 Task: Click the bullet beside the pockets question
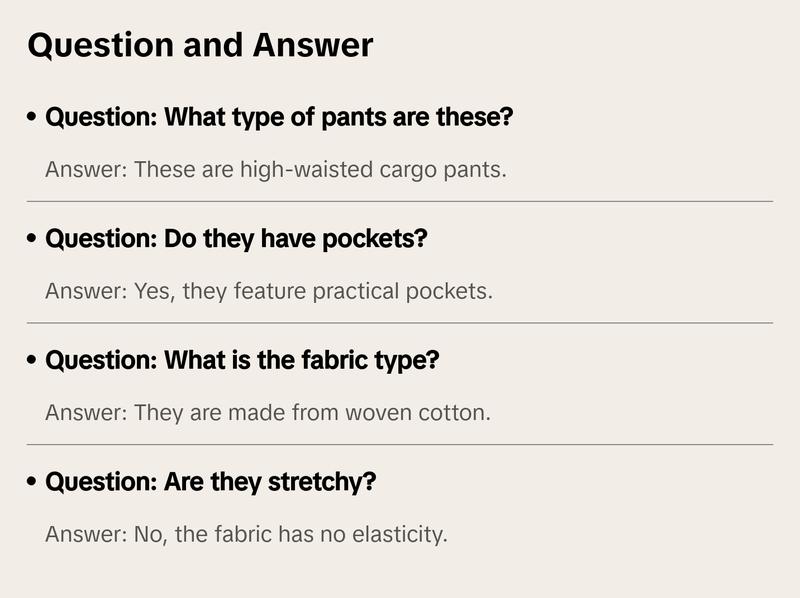click(x=33, y=240)
